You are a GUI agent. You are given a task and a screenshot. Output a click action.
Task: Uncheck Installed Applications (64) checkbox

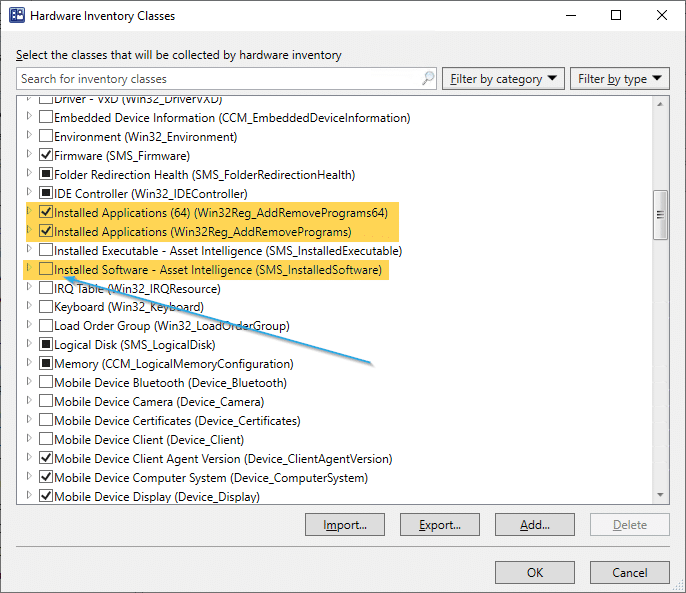[x=45, y=213]
